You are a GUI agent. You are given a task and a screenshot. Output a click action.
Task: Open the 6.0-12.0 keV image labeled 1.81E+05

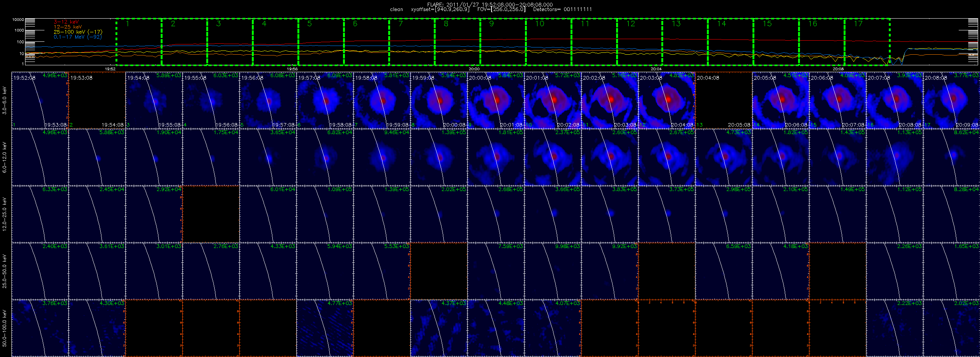[496, 157]
